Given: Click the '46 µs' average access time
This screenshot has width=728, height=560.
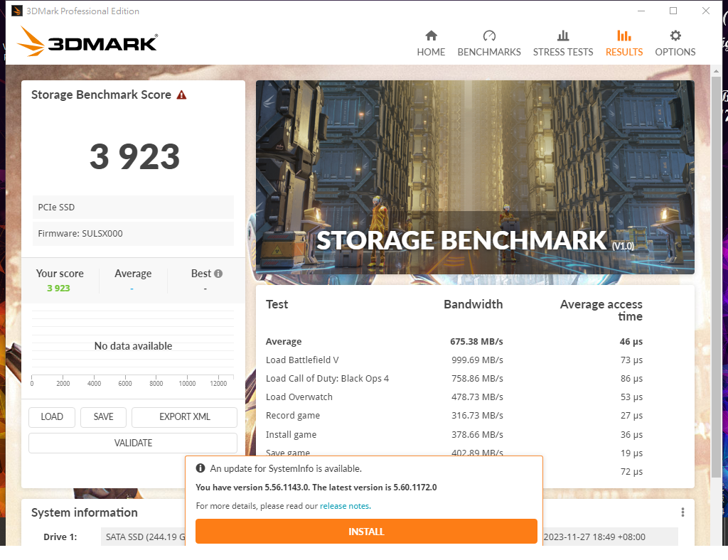Looking at the screenshot, I should (x=631, y=342).
